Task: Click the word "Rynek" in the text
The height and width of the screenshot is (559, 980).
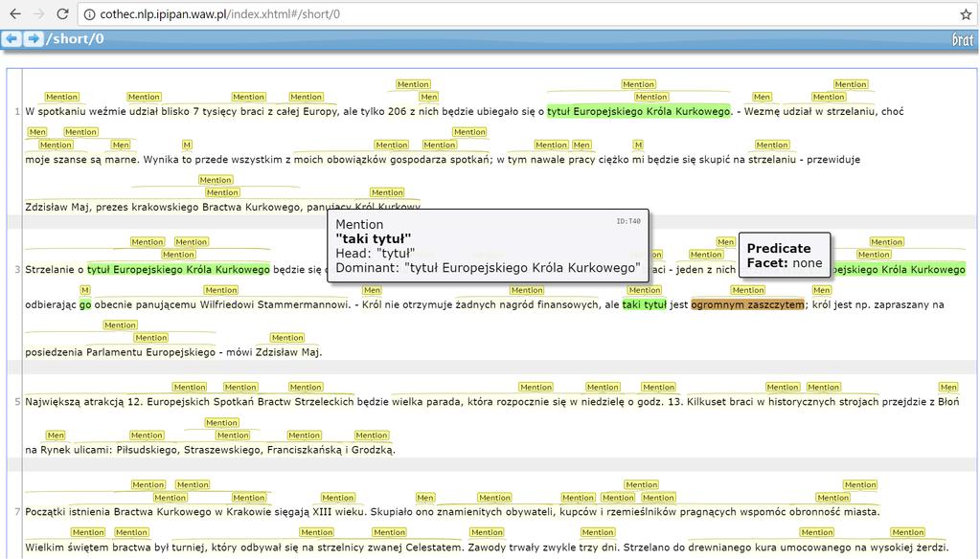Action: [x=56, y=450]
